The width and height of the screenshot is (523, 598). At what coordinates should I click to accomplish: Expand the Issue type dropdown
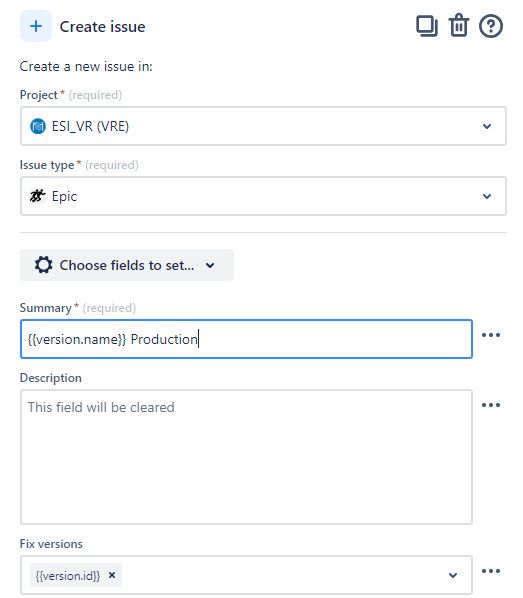point(487,196)
